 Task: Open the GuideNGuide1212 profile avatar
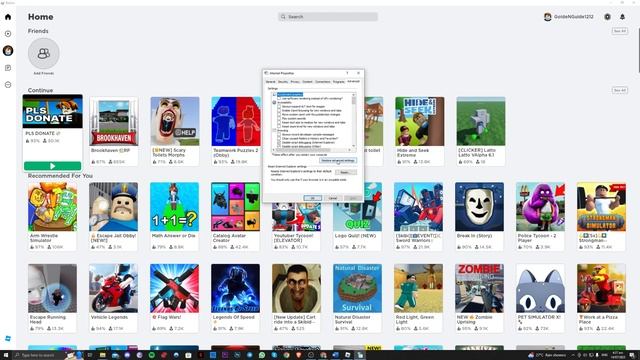point(548,17)
